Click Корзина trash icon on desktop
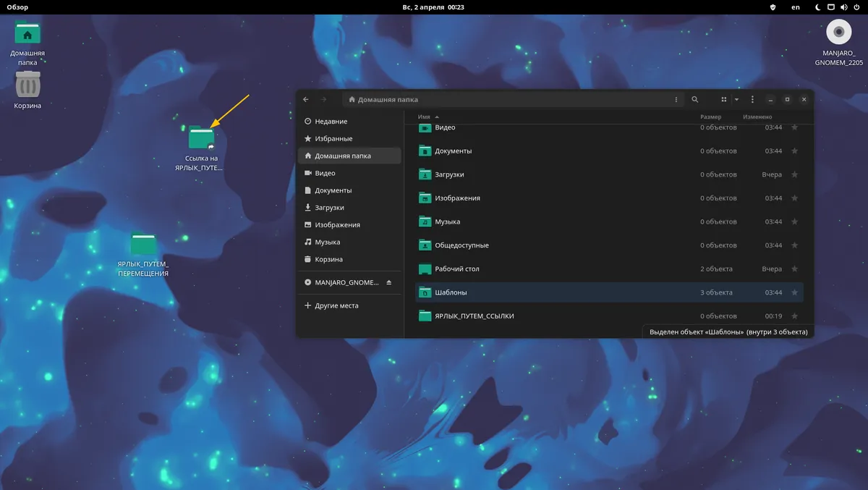 click(x=27, y=84)
